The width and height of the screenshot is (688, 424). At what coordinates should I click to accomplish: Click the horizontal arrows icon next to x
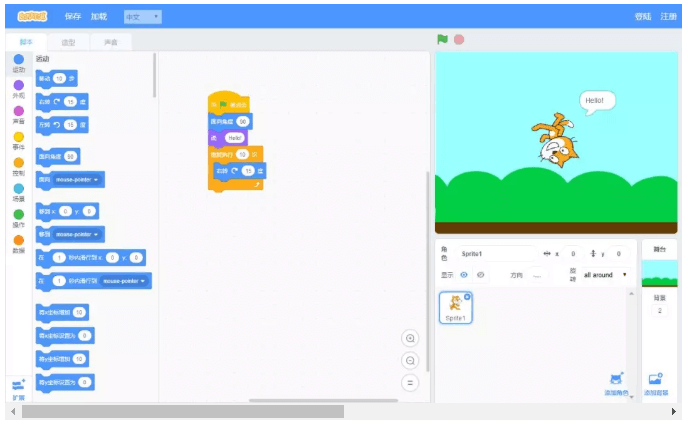click(x=547, y=254)
